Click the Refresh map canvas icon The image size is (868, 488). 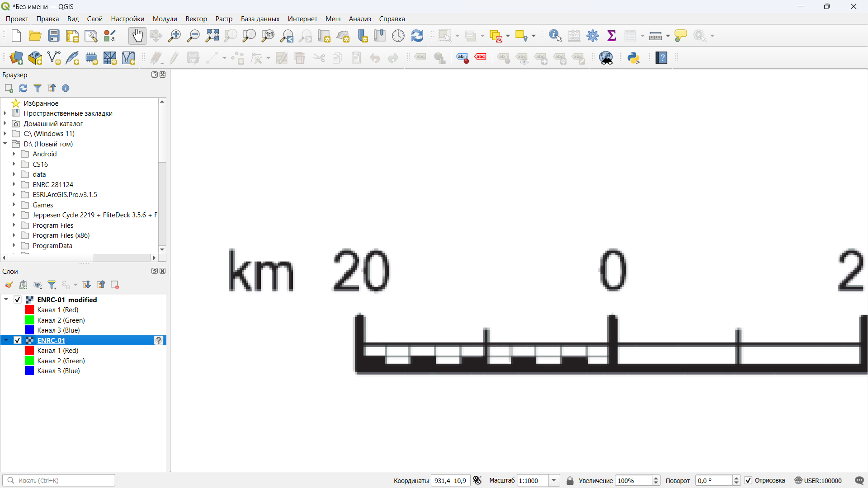pos(417,36)
